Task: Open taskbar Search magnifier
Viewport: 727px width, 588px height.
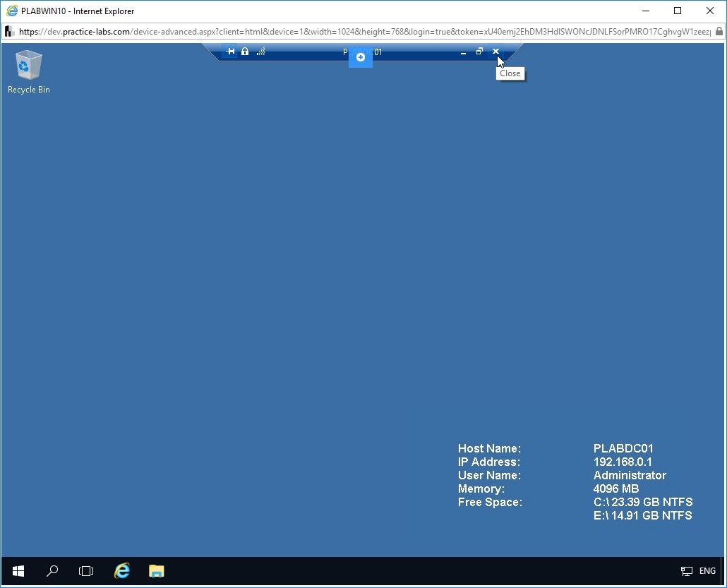Action: (52, 571)
